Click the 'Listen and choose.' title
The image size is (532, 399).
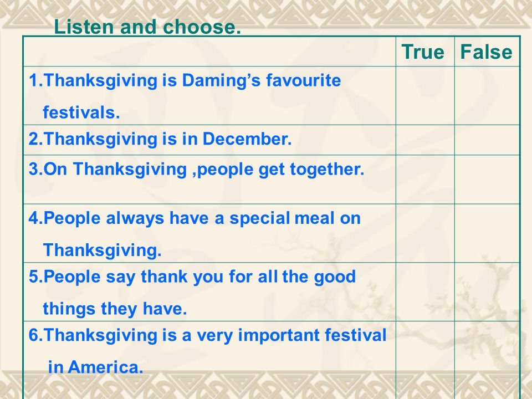click(x=147, y=27)
